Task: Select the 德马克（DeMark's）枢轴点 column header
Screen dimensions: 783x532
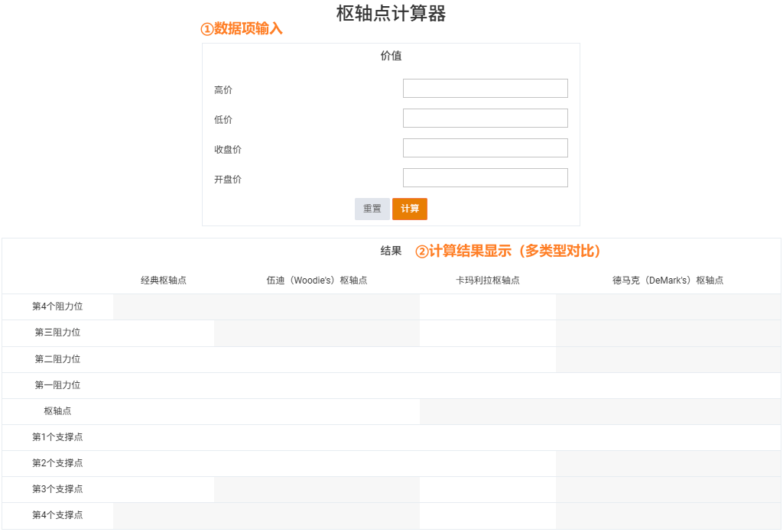Action: pyautogui.click(x=668, y=281)
